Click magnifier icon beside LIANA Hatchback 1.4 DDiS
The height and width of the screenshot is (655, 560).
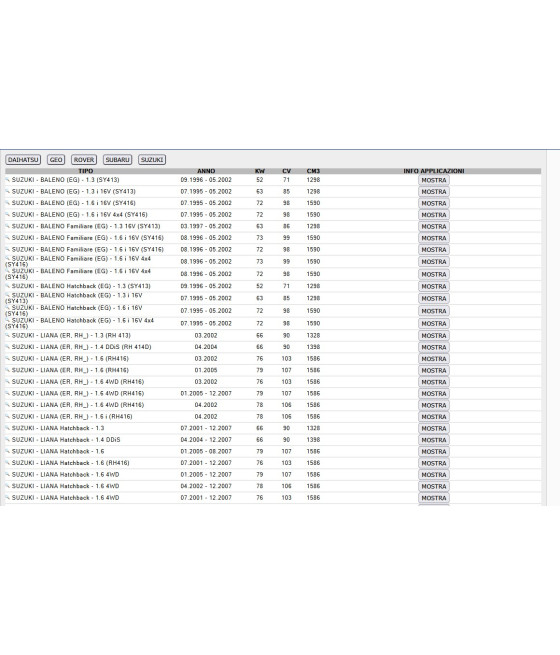click(x=8, y=439)
